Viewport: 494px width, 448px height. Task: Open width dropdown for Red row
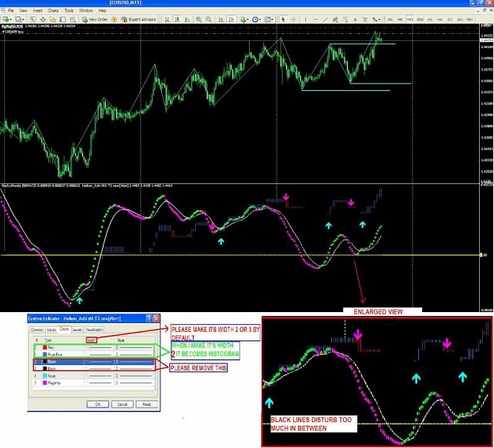[x=99, y=348]
